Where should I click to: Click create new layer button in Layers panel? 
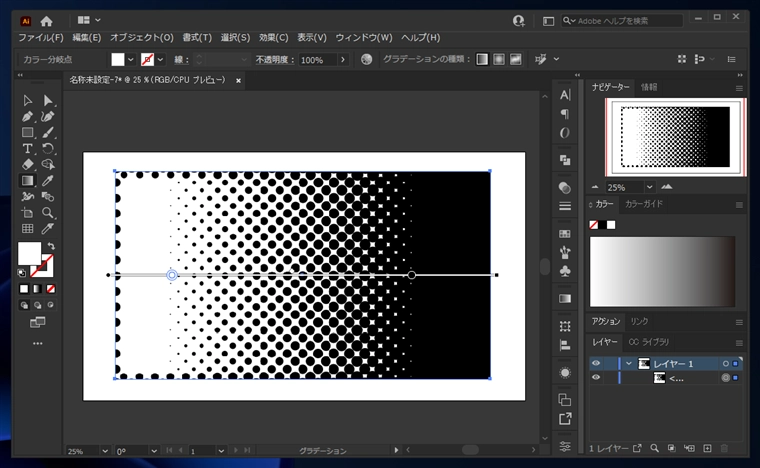pos(707,448)
